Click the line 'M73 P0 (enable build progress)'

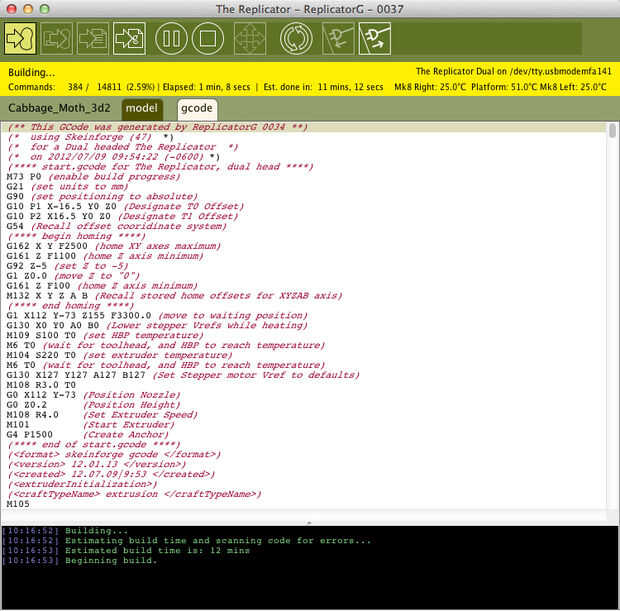pyautogui.click(x=93, y=176)
